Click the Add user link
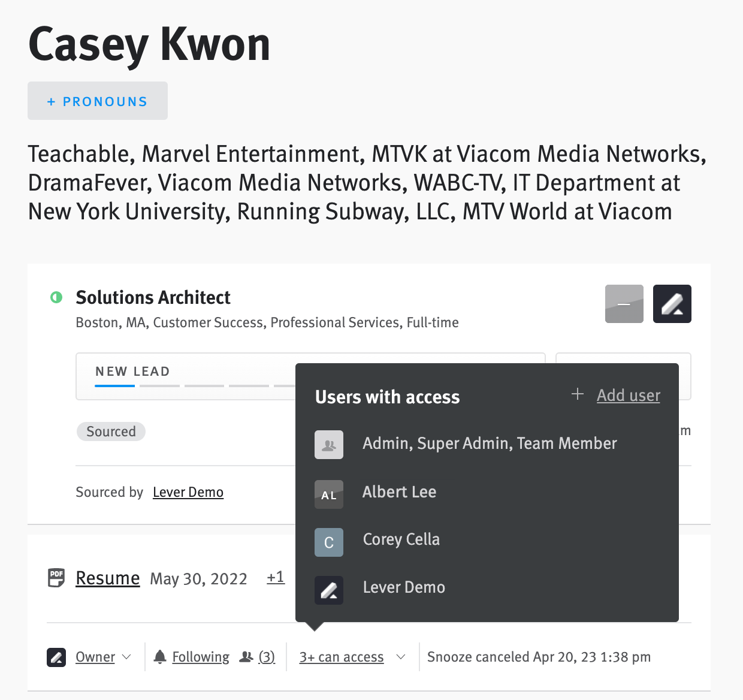 (628, 396)
